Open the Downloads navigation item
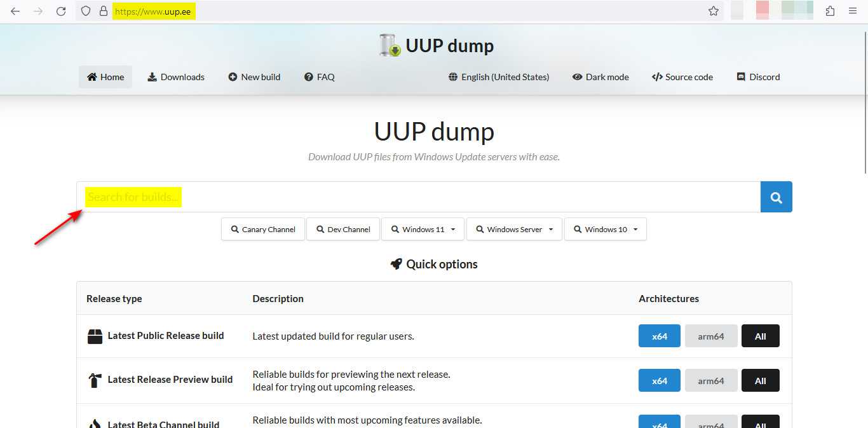Image resolution: width=868 pixels, height=428 pixels. (x=176, y=77)
